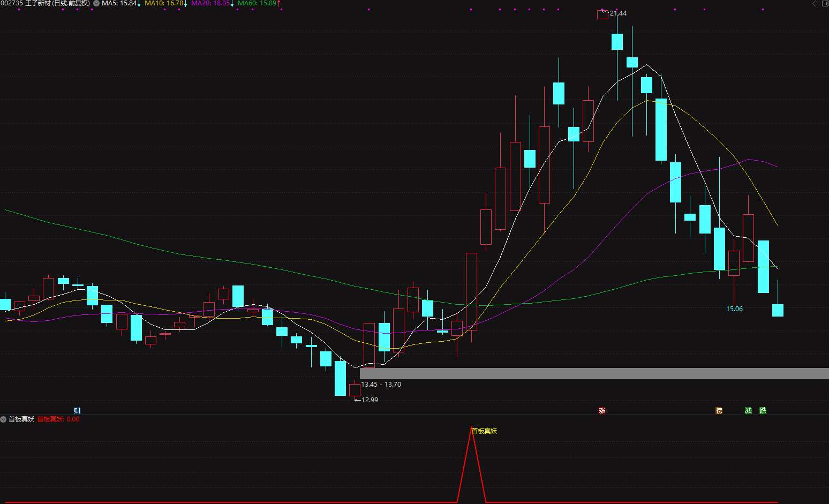
Task: Click the gray 13.45 - 13.70 gap band
Action: [594, 373]
